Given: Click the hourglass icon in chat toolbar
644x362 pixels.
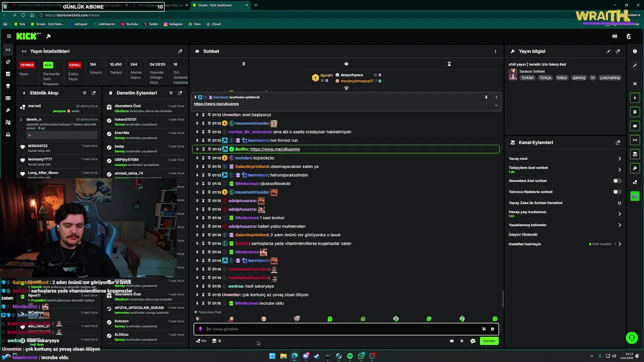Looking at the screenshot, I should click(449, 64).
